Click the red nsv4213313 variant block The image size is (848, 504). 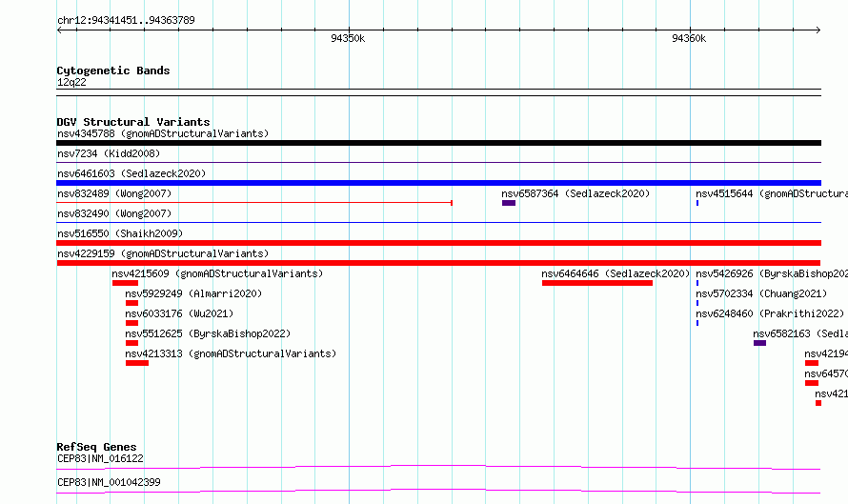click(137, 363)
